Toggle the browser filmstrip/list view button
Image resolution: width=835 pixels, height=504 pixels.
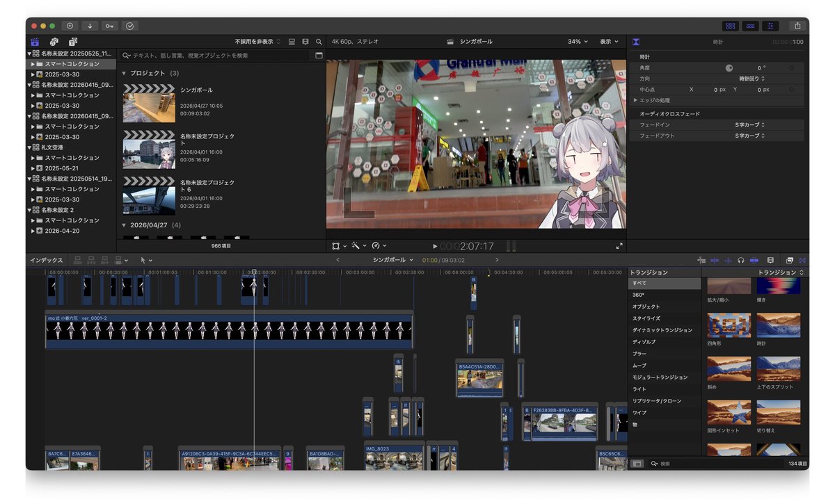(292, 42)
